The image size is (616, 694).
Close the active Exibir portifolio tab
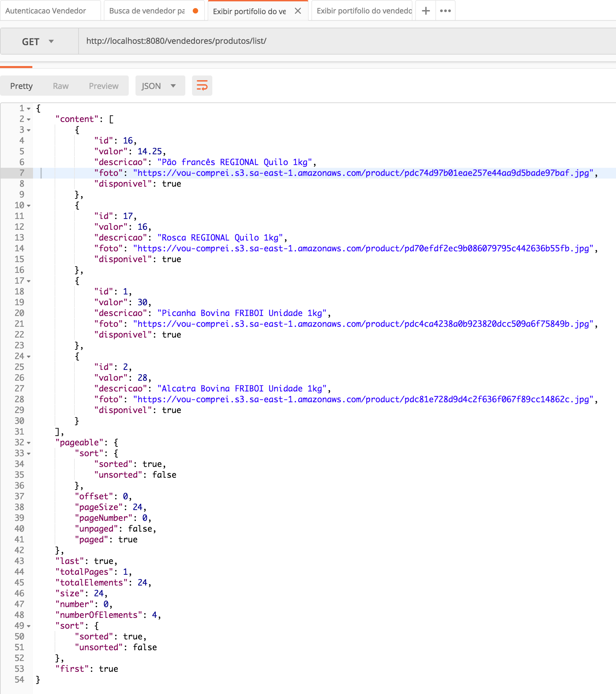pyautogui.click(x=298, y=11)
